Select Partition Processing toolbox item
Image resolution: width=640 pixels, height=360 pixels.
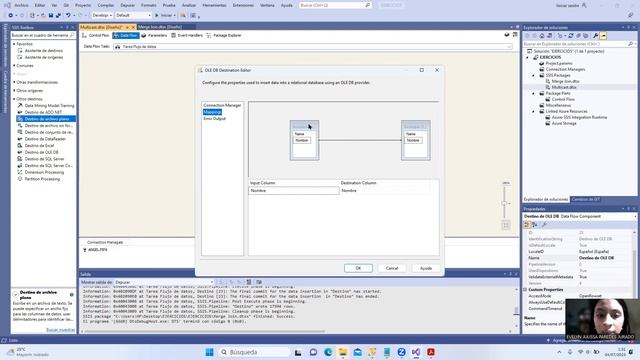click(x=42, y=179)
